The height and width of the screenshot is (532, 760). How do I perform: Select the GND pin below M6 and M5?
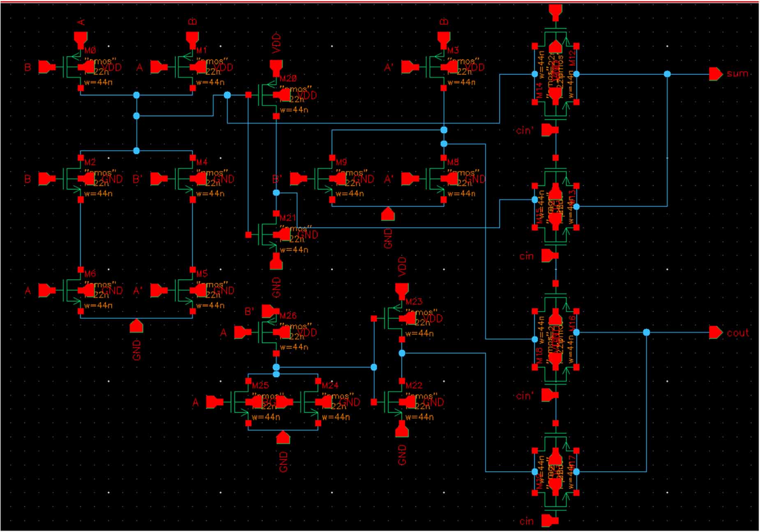tap(136, 326)
